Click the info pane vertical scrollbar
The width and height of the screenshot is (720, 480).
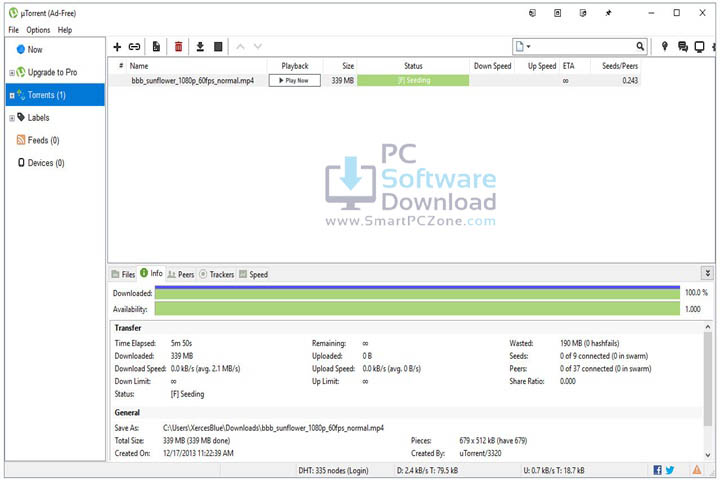point(708,378)
